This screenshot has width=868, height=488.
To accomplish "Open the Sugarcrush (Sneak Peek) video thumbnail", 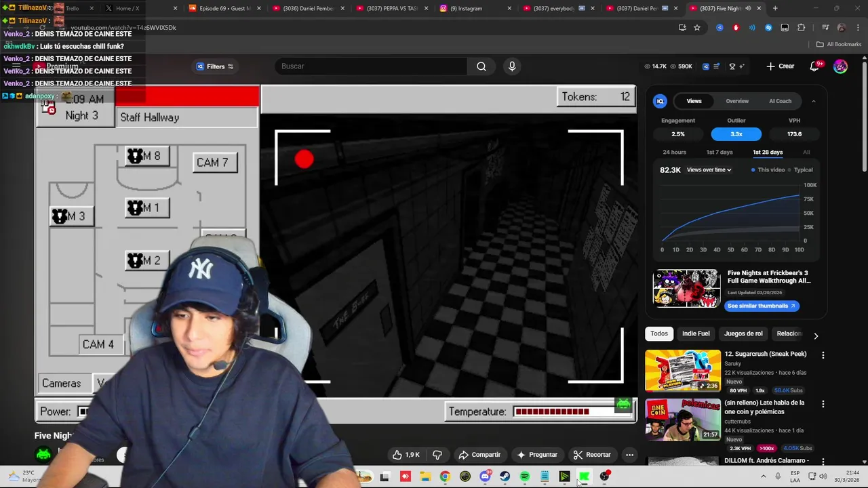I will tap(683, 371).
